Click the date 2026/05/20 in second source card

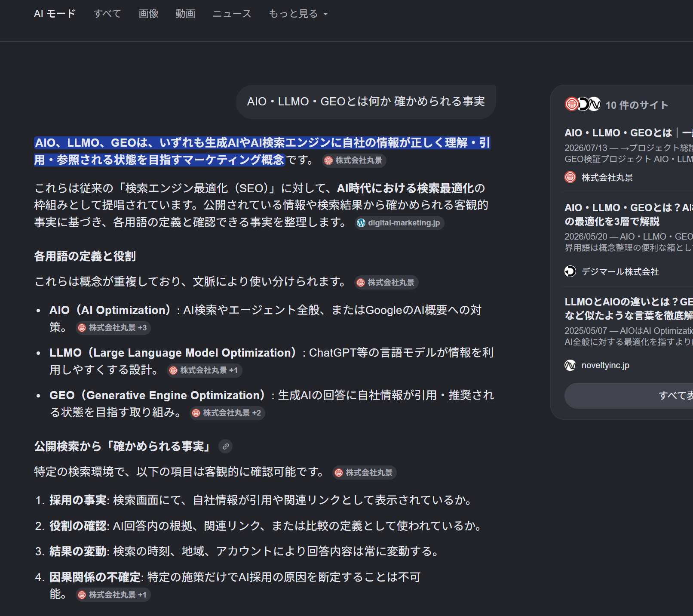point(586,237)
